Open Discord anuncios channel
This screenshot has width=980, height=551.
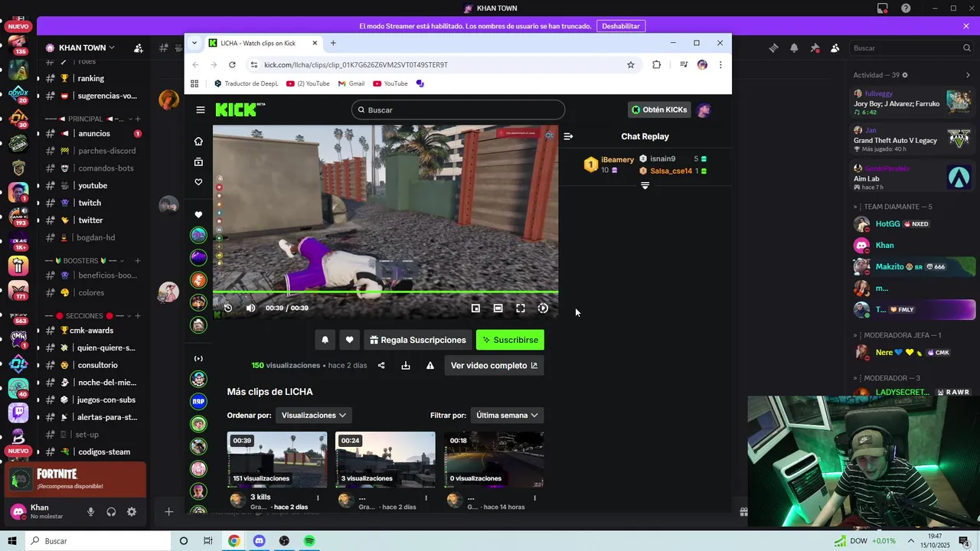[x=93, y=133]
